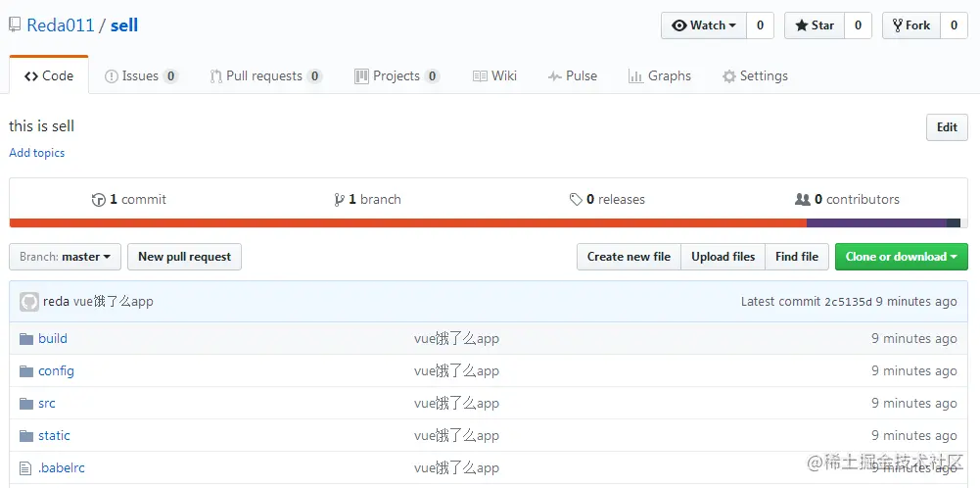
Task: Click Create new file button
Action: (x=629, y=257)
